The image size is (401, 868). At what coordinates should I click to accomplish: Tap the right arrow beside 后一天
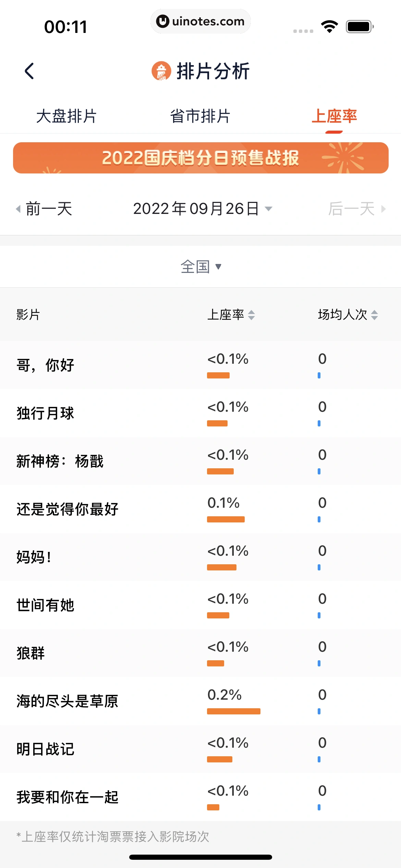[384, 209]
